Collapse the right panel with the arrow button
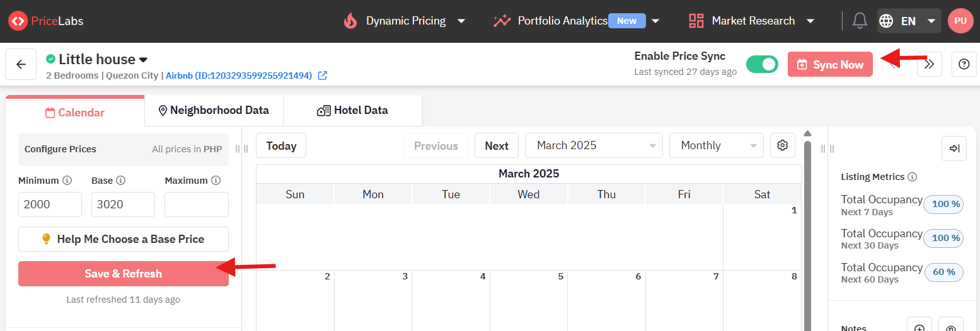 954,149
